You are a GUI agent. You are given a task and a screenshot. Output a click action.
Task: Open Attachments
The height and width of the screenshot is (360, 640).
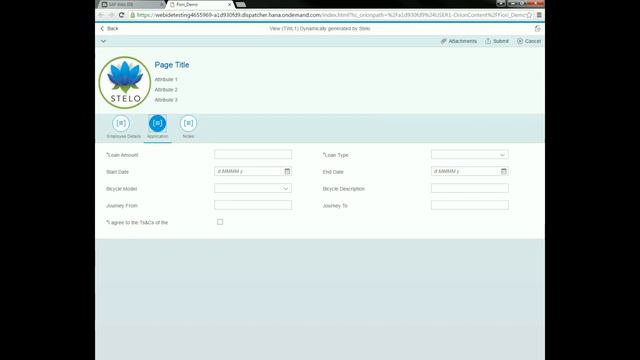(459, 41)
